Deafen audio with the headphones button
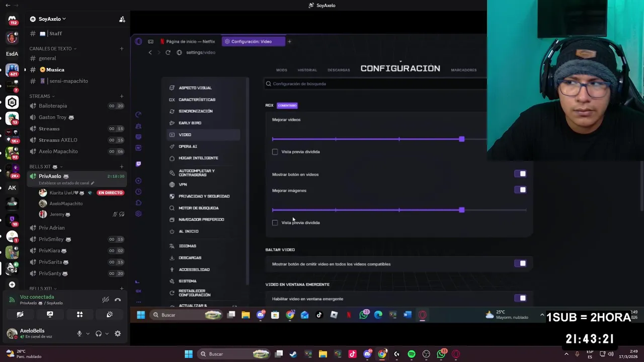This screenshot has width=644, height=362. (x=99, y=333)
